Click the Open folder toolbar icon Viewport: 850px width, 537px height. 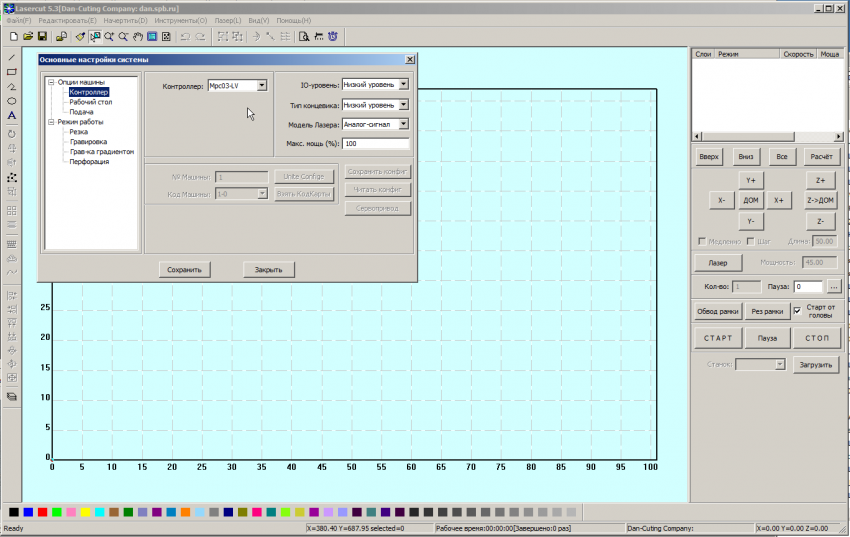tap(28, 36)
